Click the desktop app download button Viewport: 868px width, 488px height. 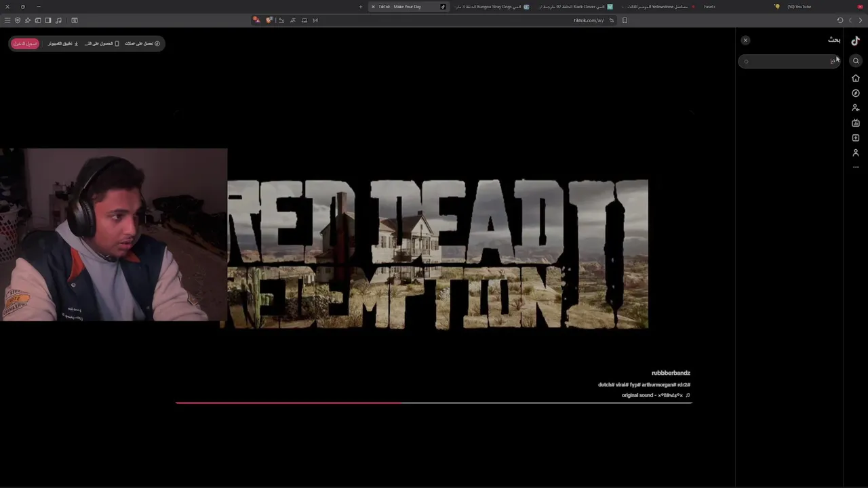tap(63, 43)
